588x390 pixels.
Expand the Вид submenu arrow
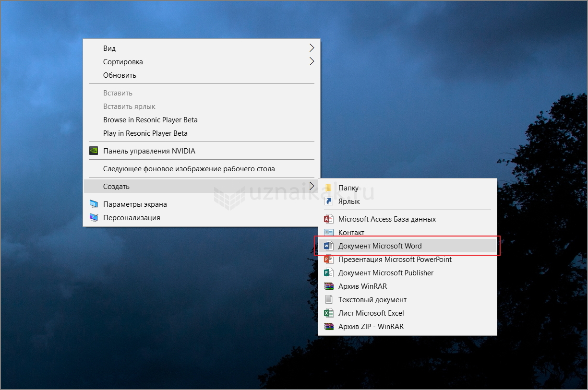[312, 48]
